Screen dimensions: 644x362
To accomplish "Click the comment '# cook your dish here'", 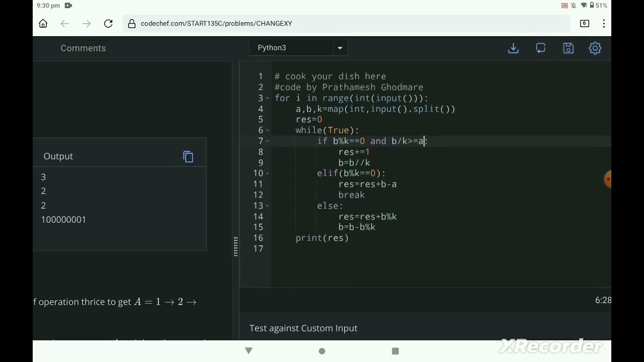I will (x=330, y=76).
